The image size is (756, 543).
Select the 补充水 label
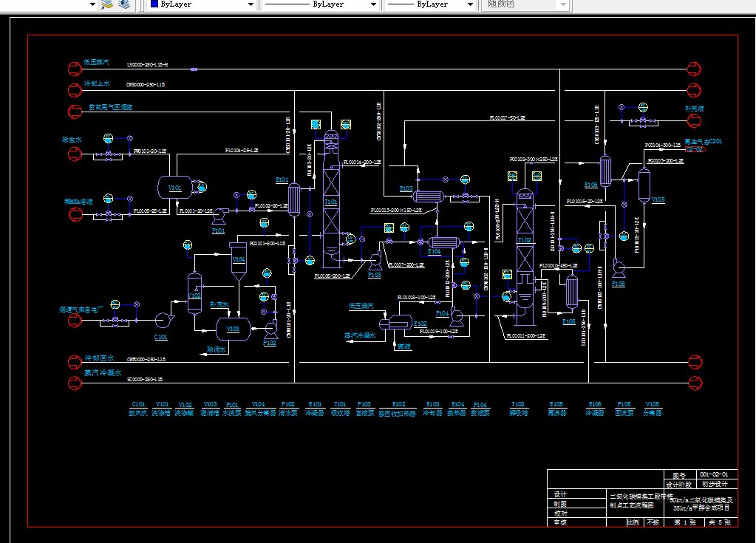(x=219, y=304)
